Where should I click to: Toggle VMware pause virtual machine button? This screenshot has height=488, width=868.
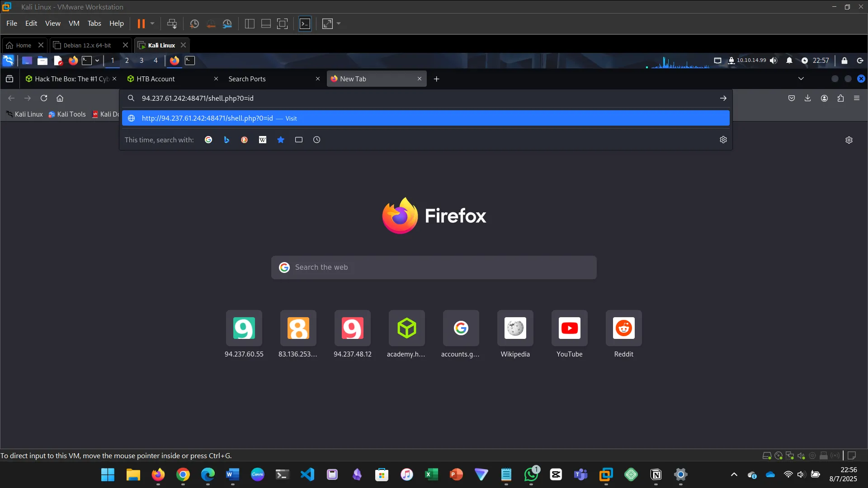click(141, 23)
